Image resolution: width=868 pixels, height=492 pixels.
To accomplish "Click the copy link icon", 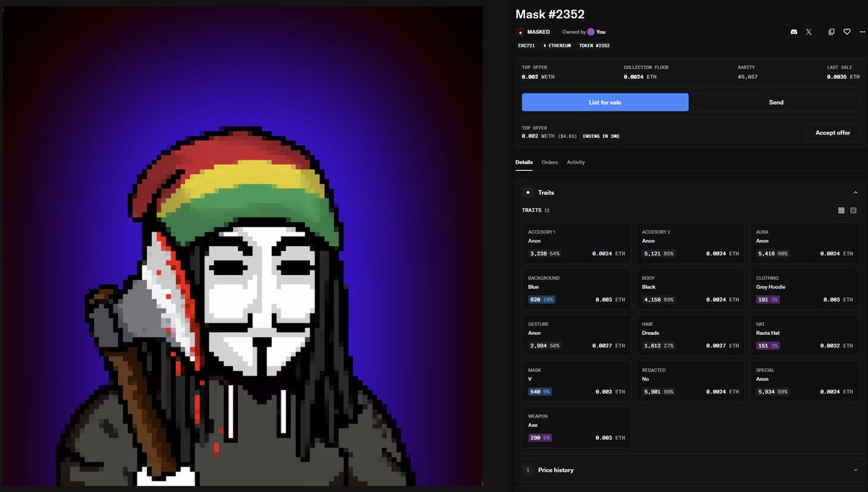I will tap(832, 32).
